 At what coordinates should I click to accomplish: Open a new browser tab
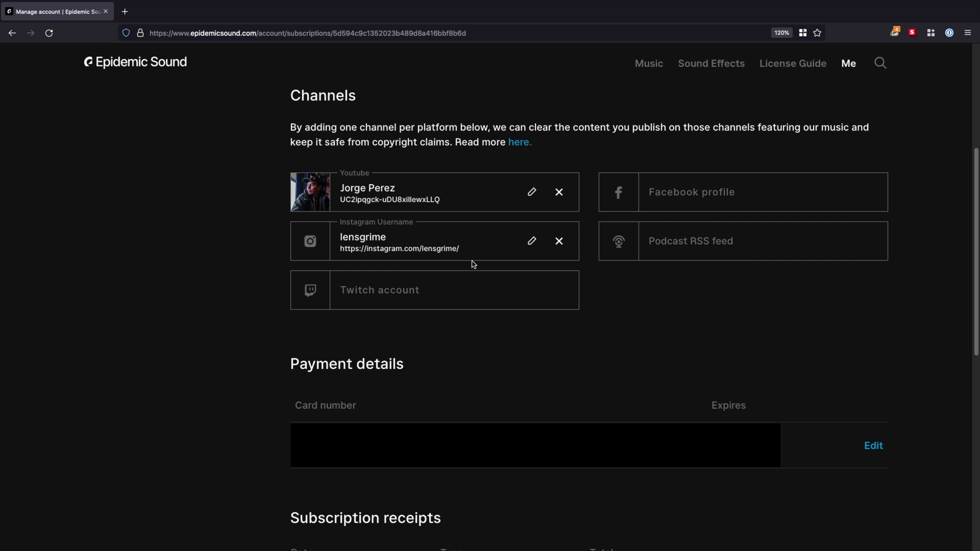124,11
